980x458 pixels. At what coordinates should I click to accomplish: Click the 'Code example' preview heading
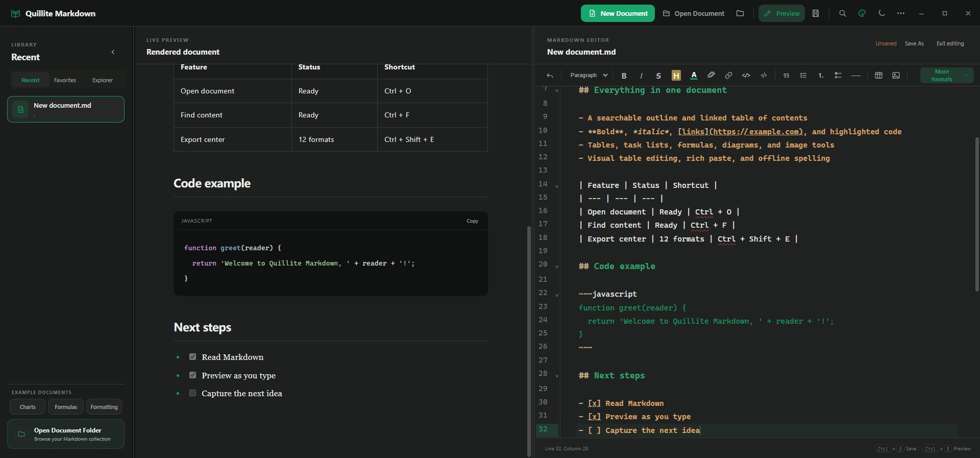tap(212, 183)
